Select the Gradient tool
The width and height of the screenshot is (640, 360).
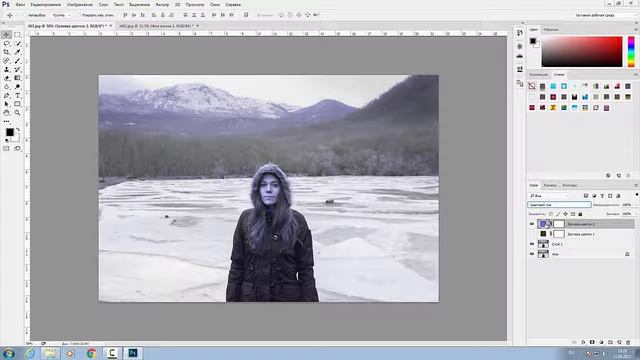(x=17, y=78)
